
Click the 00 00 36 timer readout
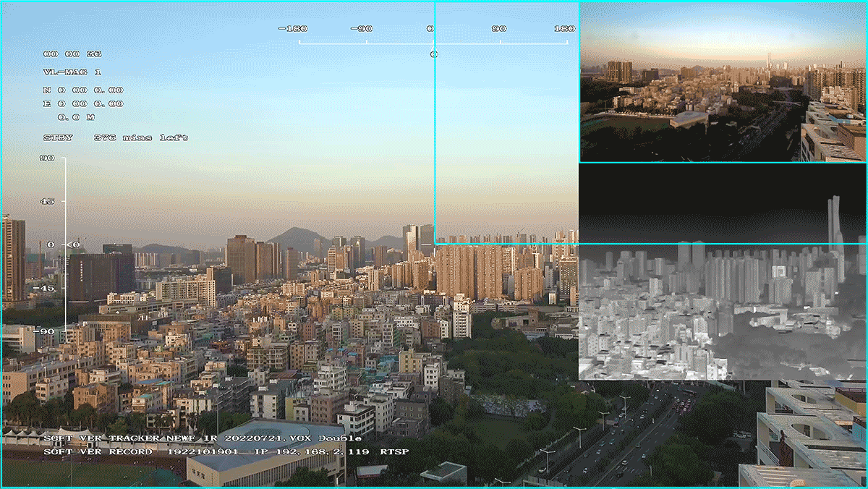pos(72,54)
